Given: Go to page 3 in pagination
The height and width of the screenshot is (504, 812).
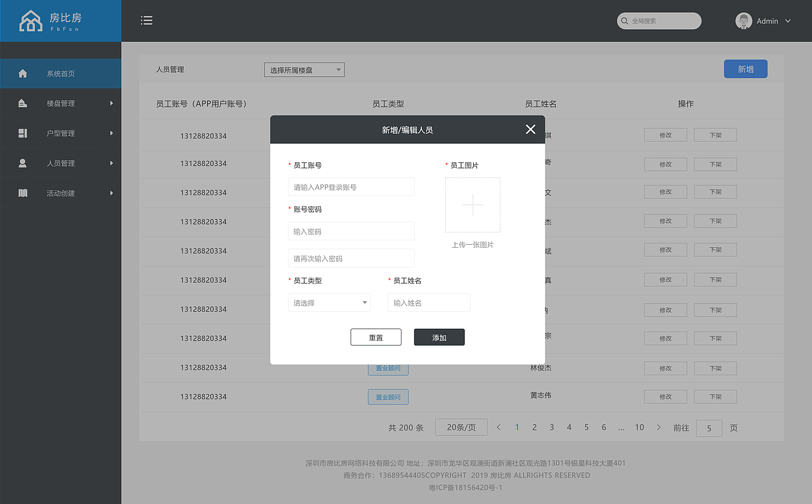Looking at the screenshot, I should [x=551, y=427].
